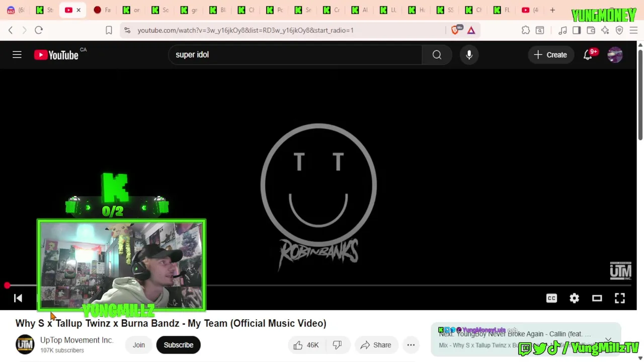
Task: Open Brave Wallet icon
Action: (591, 30)
